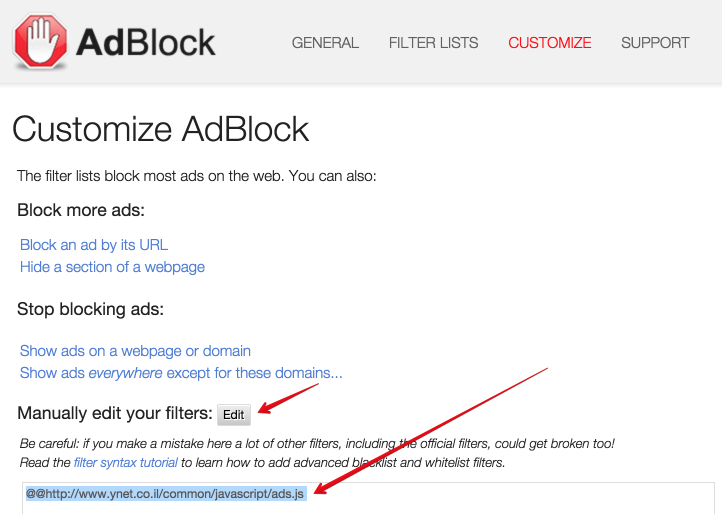Open "Show ads everywhere except for these domains"
This screenshot has height=514, width=722.
pos(181,373)
